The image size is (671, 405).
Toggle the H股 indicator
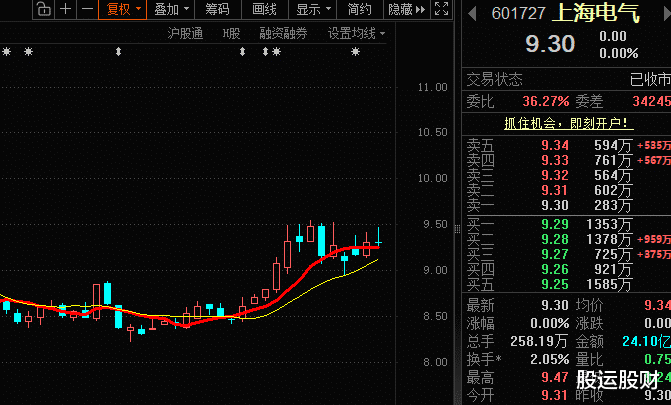[231, 33]
